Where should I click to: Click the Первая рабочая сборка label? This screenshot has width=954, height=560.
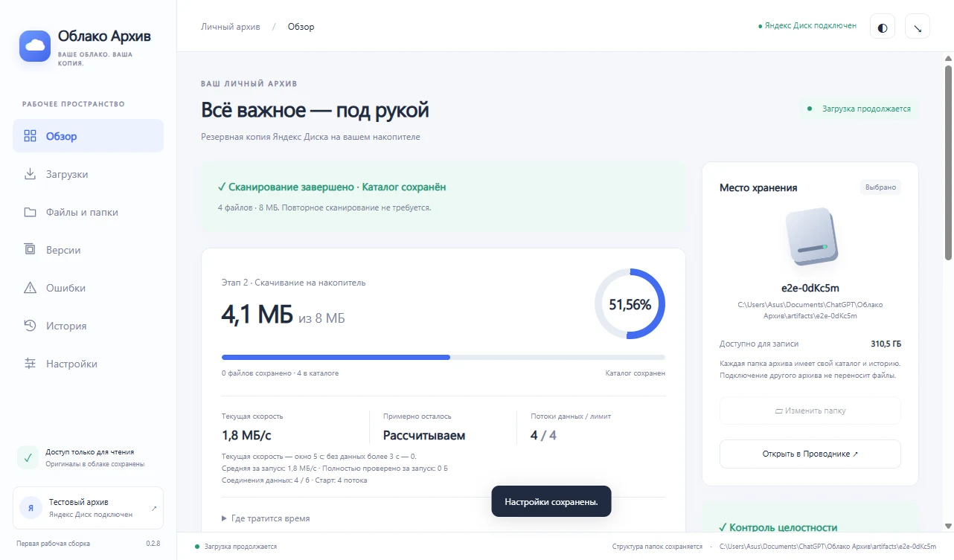(x=54, y=544)
